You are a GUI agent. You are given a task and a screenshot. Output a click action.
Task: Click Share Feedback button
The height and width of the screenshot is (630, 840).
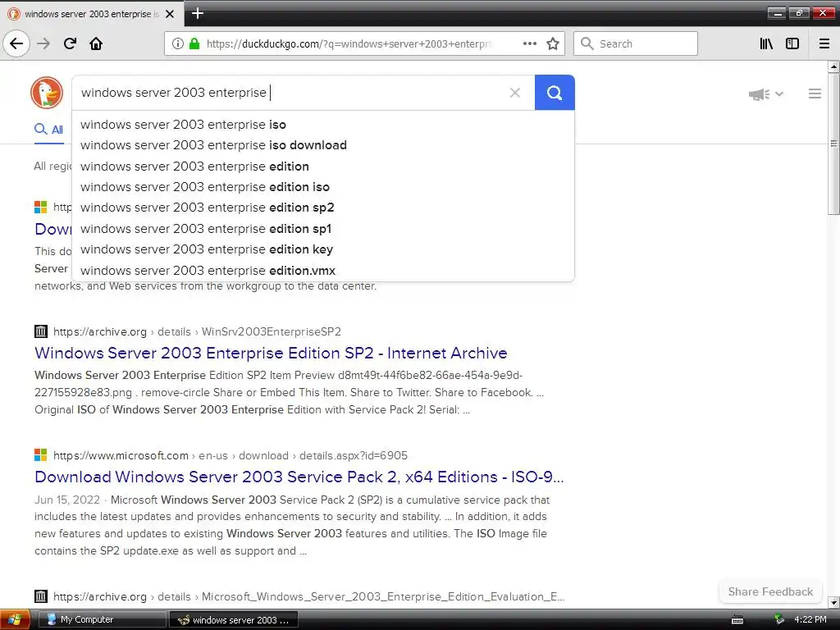[x=769, y=591]
